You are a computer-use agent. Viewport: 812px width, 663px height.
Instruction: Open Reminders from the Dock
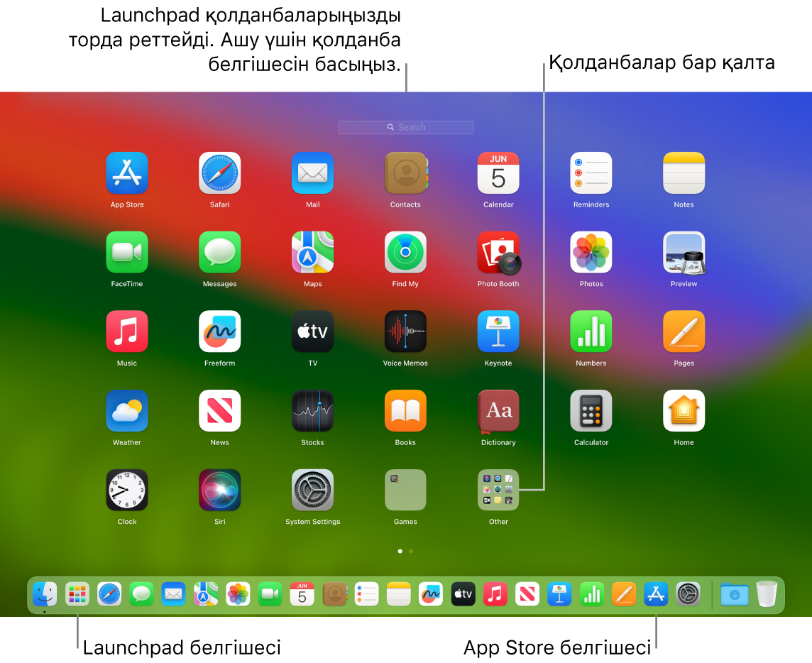(367, 594)
